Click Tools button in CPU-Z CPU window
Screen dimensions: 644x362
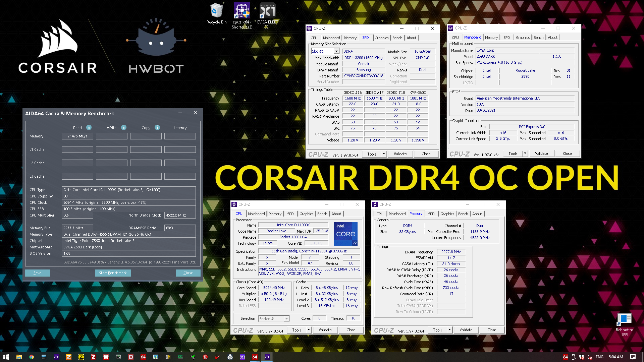(x=297, y=330)
